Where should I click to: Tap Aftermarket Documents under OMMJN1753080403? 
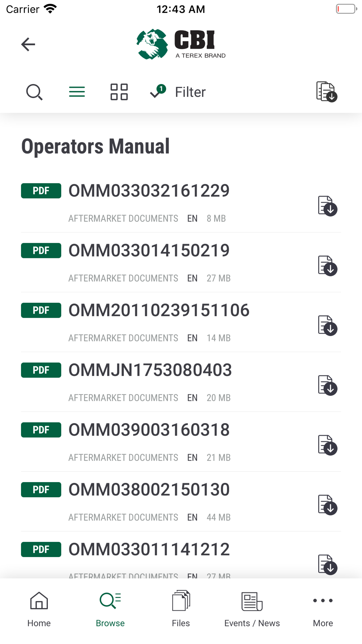(x=123, y=398)
